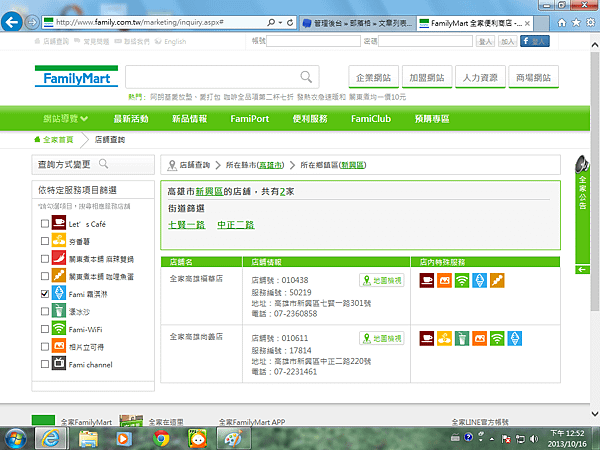
Task: Click the green drink cup icon in store 010611 row
Action: pos(462,338)
